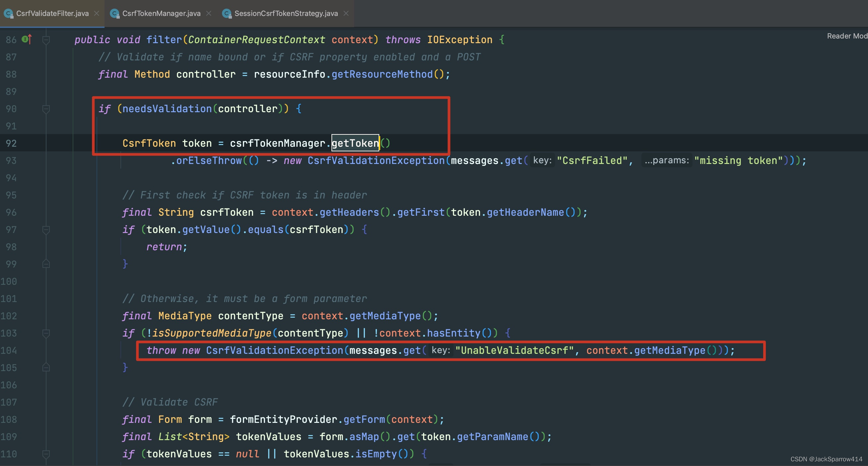
Task: Click the SessionCsrfTokenStrategy.java class file icon
Action: point(227,14)
